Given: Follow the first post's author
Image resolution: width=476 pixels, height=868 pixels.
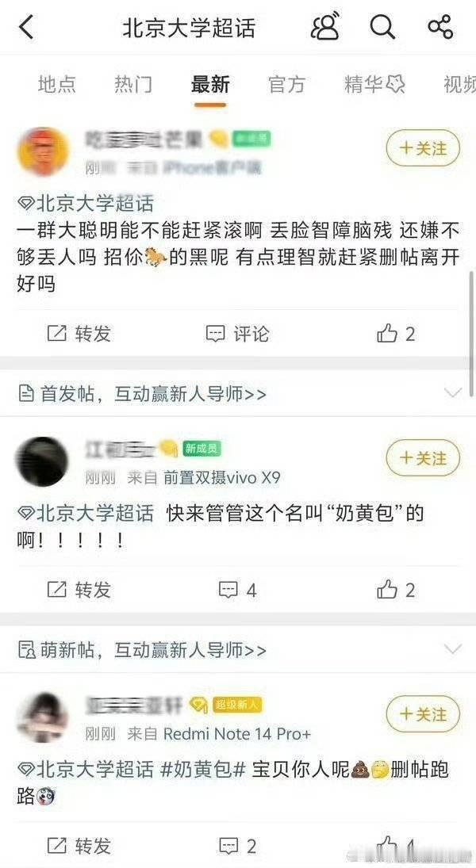Looking at the screenshot, I should click(423, 148).
